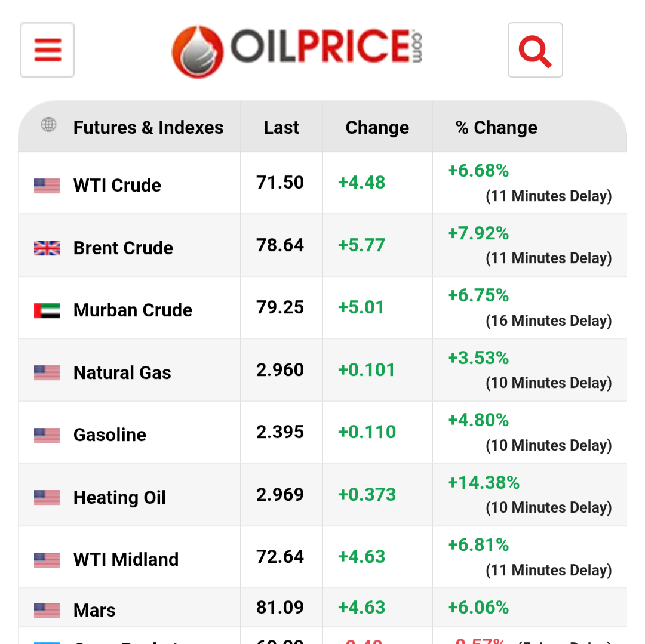Click the globe icon in table header

(x=48, y=125)
